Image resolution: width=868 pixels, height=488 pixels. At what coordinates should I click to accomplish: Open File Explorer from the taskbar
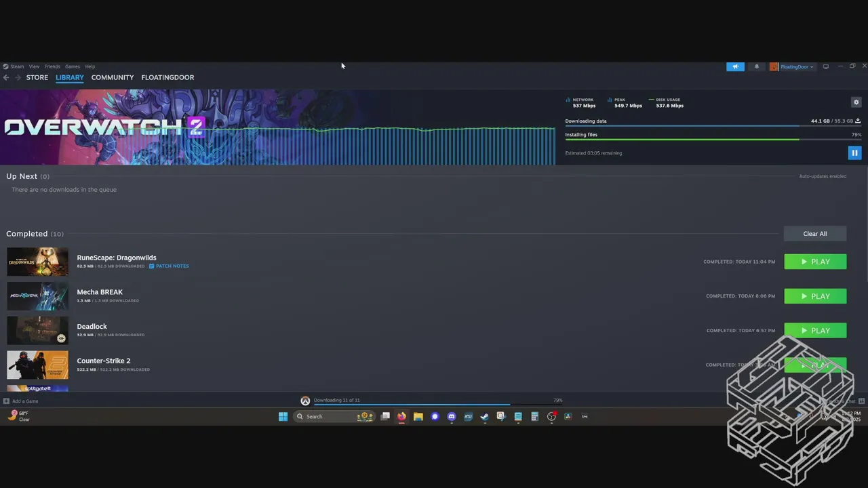click(x=418, y=416)
